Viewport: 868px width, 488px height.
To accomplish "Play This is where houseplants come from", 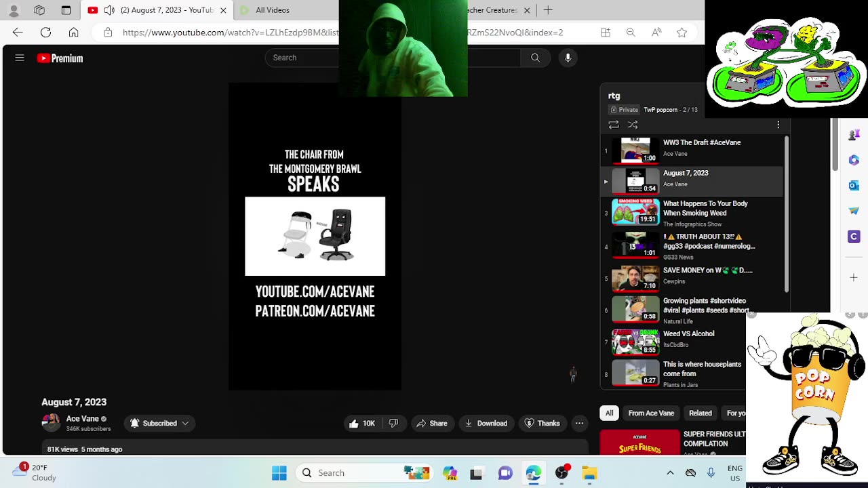I will click(678, 374).
